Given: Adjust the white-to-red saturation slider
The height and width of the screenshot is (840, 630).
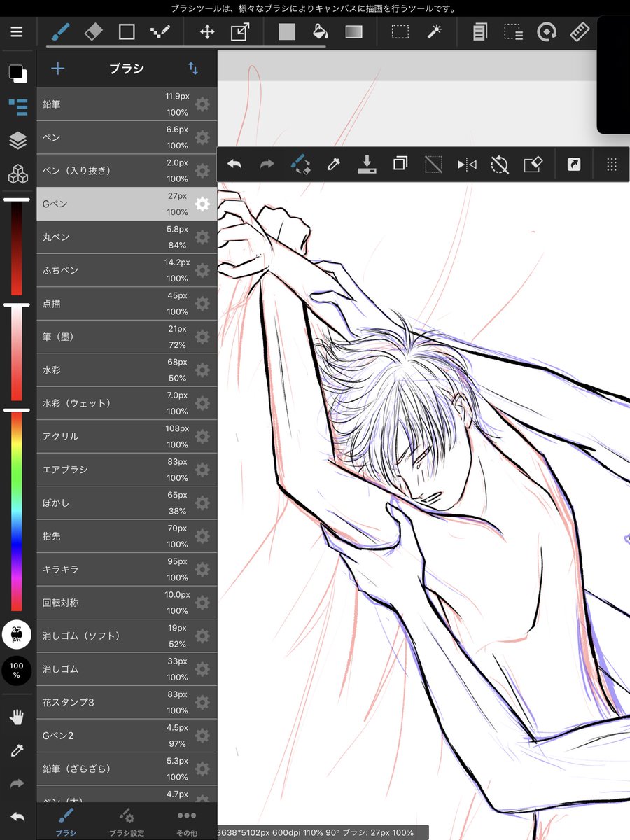Looking at the screenshot, I should tap(17, 353).
